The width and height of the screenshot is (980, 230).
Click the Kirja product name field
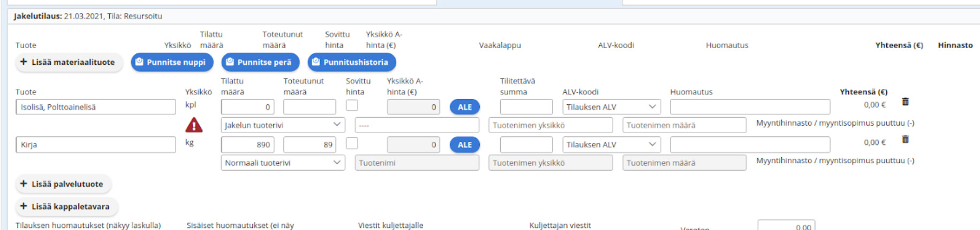pyautogui.click(x=96, y=144)
